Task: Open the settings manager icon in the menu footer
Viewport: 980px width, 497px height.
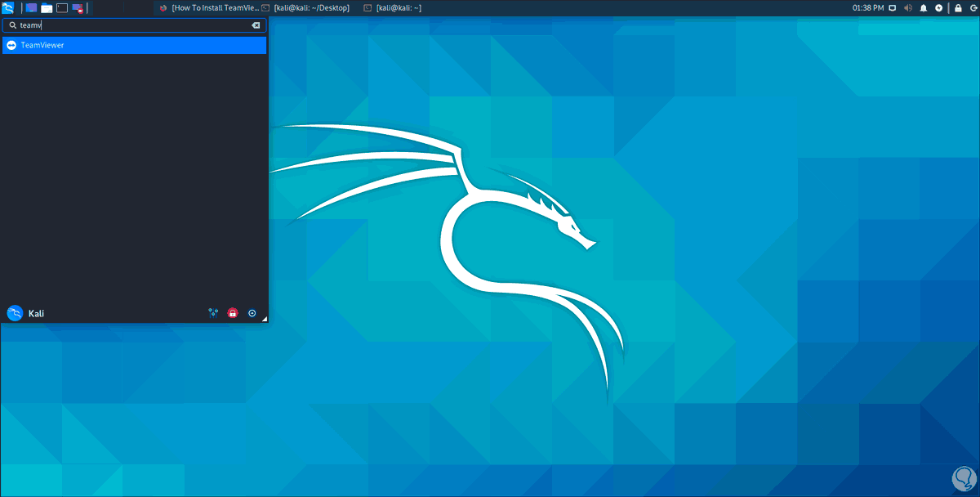Action: (213, 312)
